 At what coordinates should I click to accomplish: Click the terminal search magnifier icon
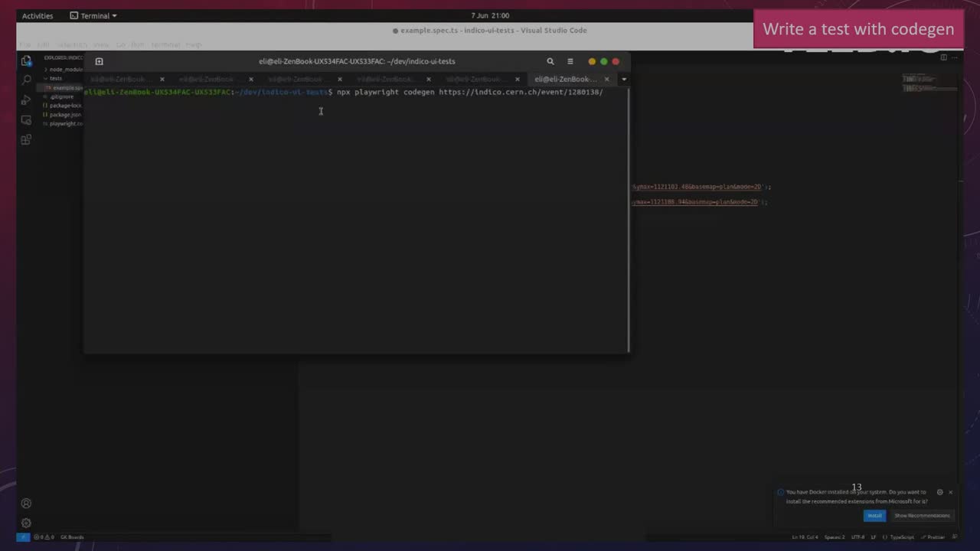pyautogui.click(x=550, y=61)
